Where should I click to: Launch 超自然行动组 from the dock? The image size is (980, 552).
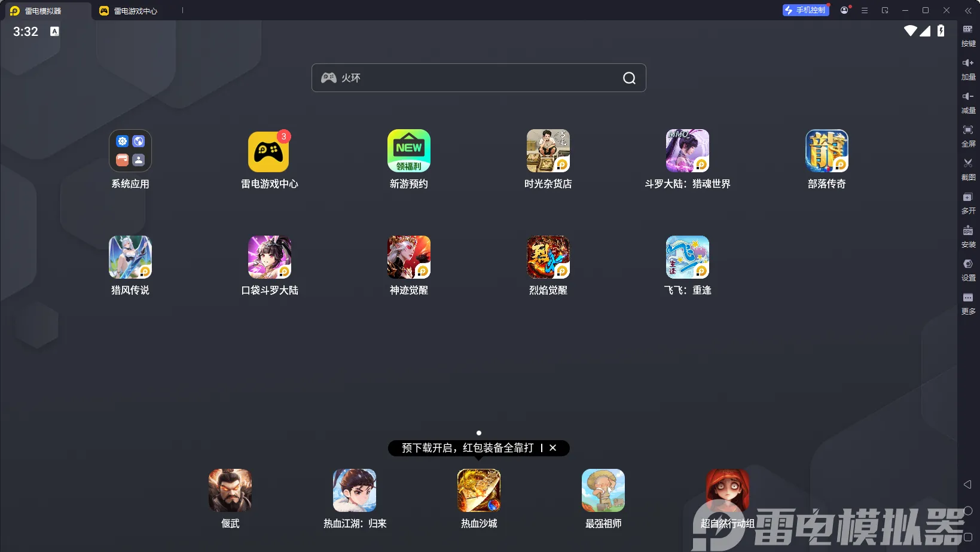click(x=728, y=490)
